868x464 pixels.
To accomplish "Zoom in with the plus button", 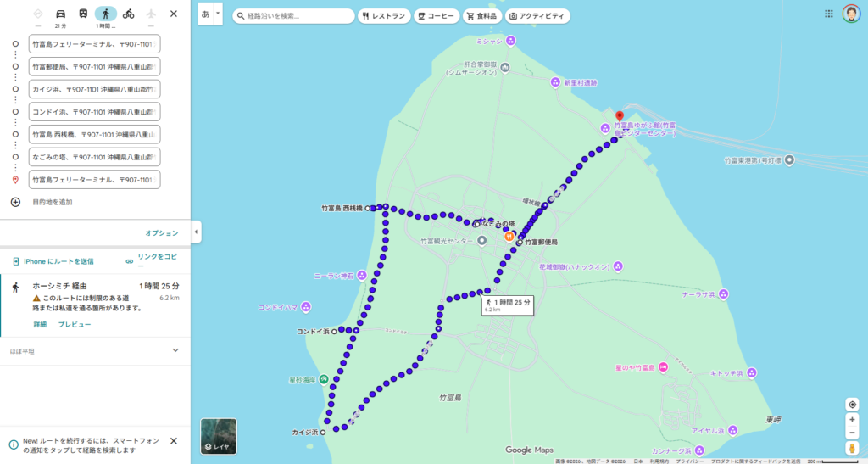I will click(x=852, y=421).
